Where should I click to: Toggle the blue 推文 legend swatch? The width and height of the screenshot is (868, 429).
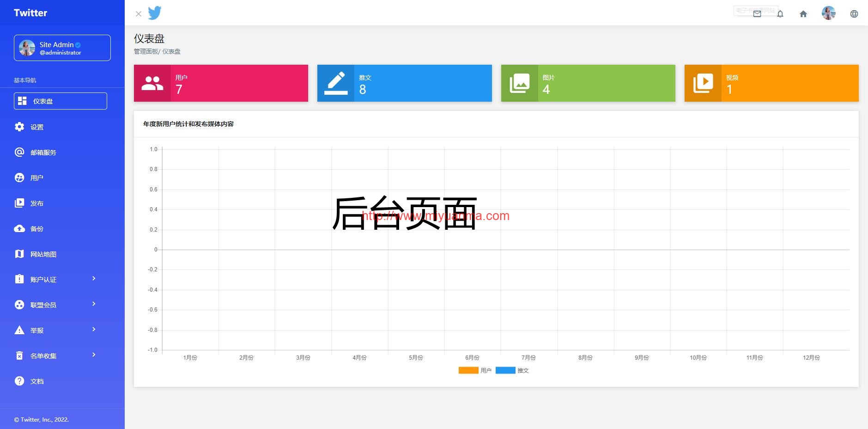[505, 370]
